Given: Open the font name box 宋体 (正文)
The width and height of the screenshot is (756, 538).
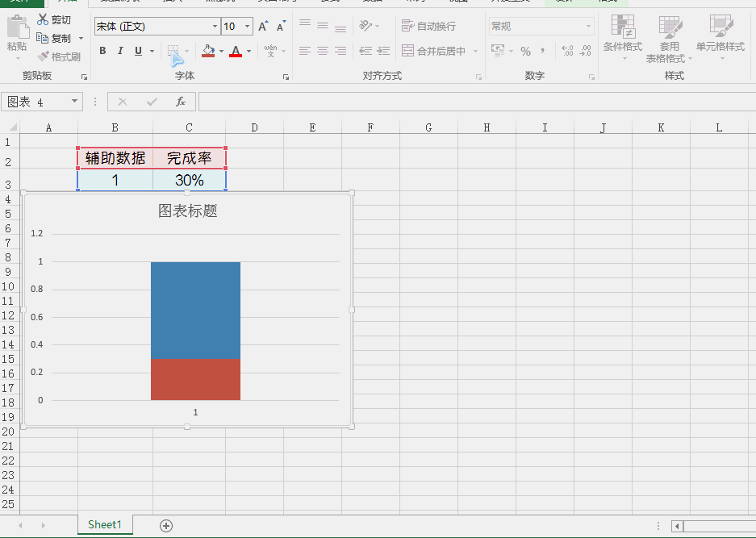Looking at the screenshot, I should click(157, 26).
